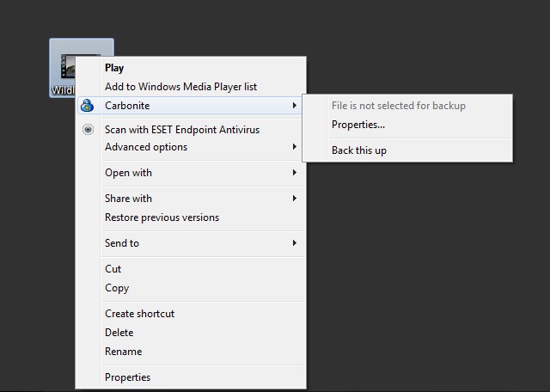The width and height of the screenshot is (550, 392).
Task: Click 'File is not selected for backup' text
Action: pos(399,106)
